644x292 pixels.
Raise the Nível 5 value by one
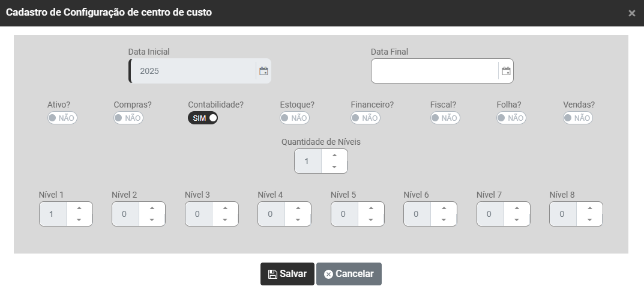pos(371,208)
